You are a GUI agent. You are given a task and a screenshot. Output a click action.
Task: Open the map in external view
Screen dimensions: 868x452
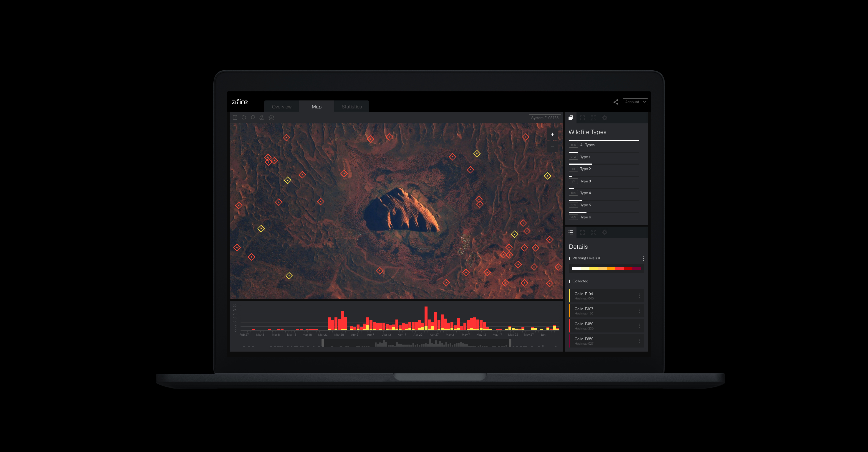(x=236, y=118)
